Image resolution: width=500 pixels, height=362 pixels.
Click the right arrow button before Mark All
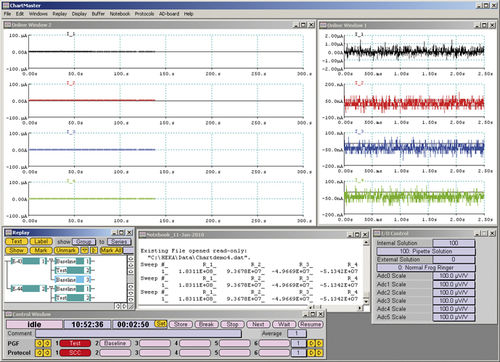(94, 250)
